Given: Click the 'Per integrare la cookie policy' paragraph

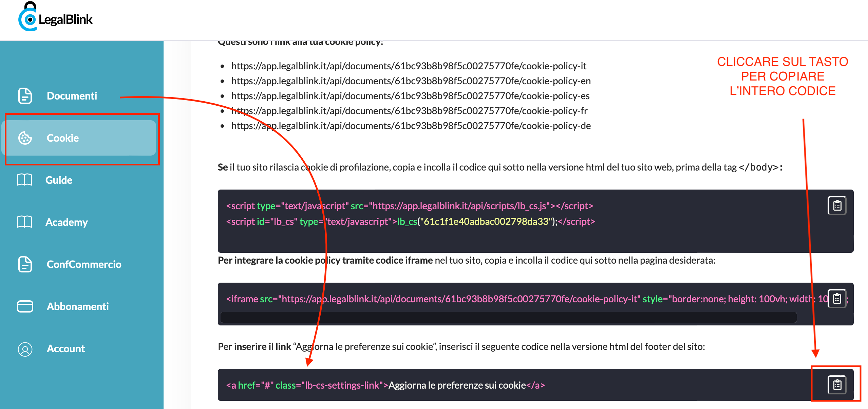Looking at the screenshot, I should [467, 260].
